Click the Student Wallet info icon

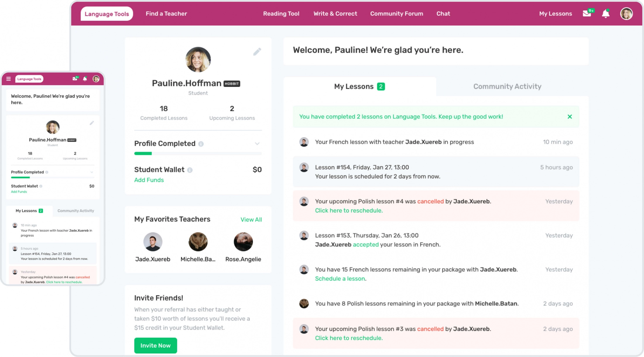(190, 170)
